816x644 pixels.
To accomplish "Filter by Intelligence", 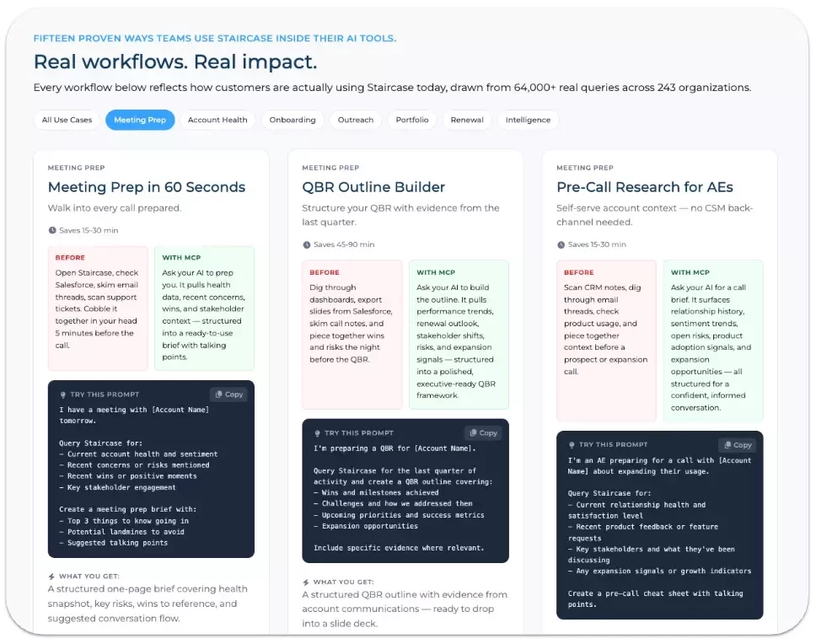I will pos(528,120).
